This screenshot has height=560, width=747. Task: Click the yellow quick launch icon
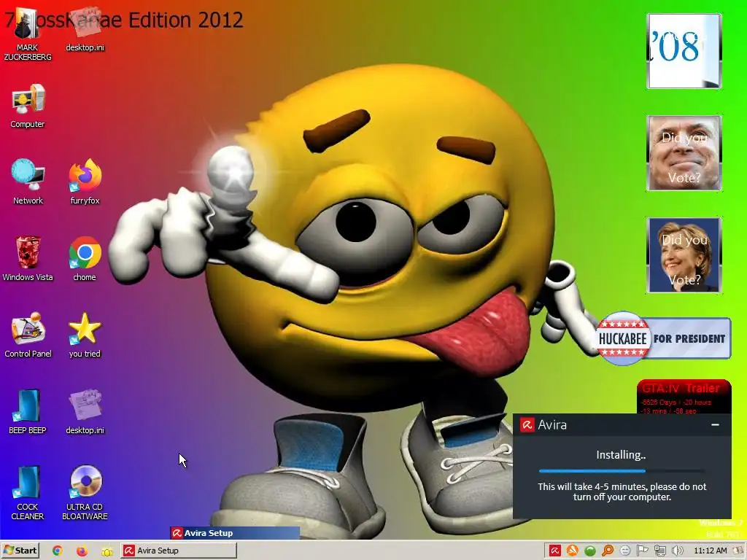click(107, 551)
